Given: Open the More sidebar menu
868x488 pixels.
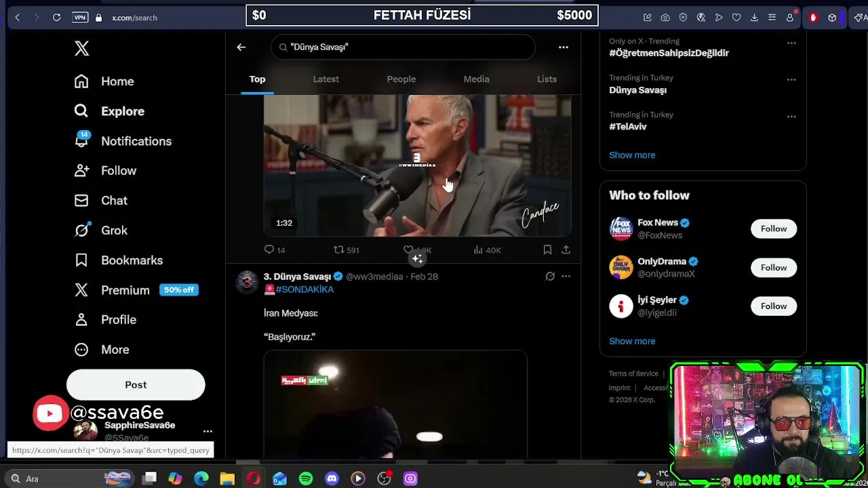Looking at the screenshot, I should pyautogui.click(x=102, y=350).
